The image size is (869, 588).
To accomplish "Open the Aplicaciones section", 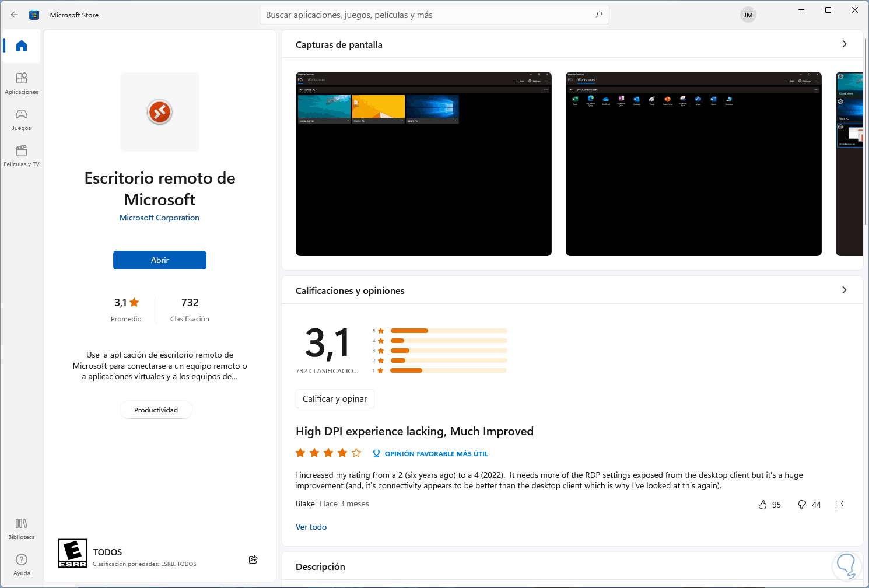I will (x=22, y=83).
